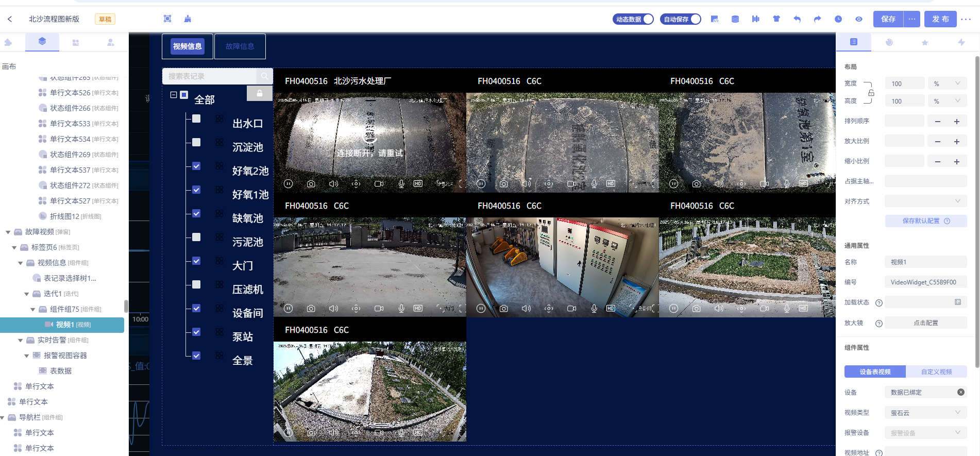980x456 pixels.
Task: Click the clear canvas broom icon
Action: coord(188,19)
